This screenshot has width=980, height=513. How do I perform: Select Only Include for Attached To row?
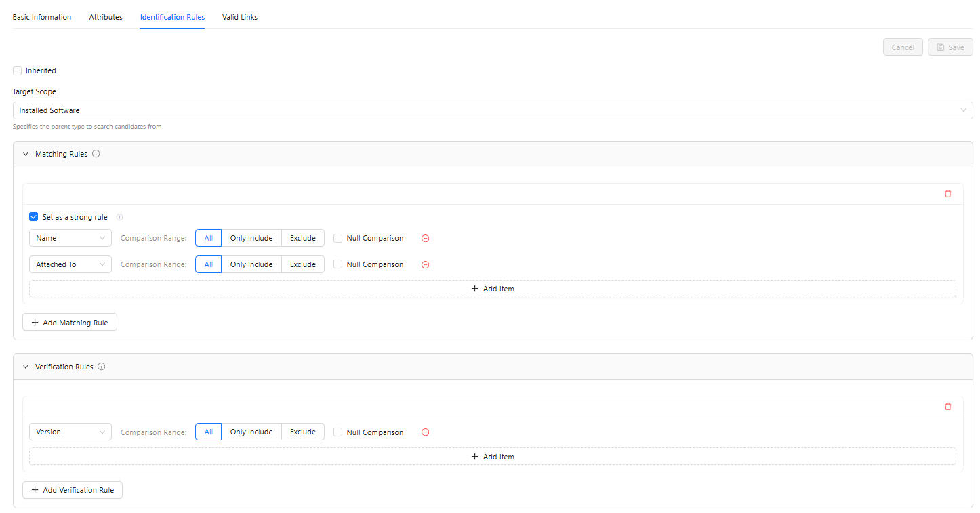tap(251, 264)
